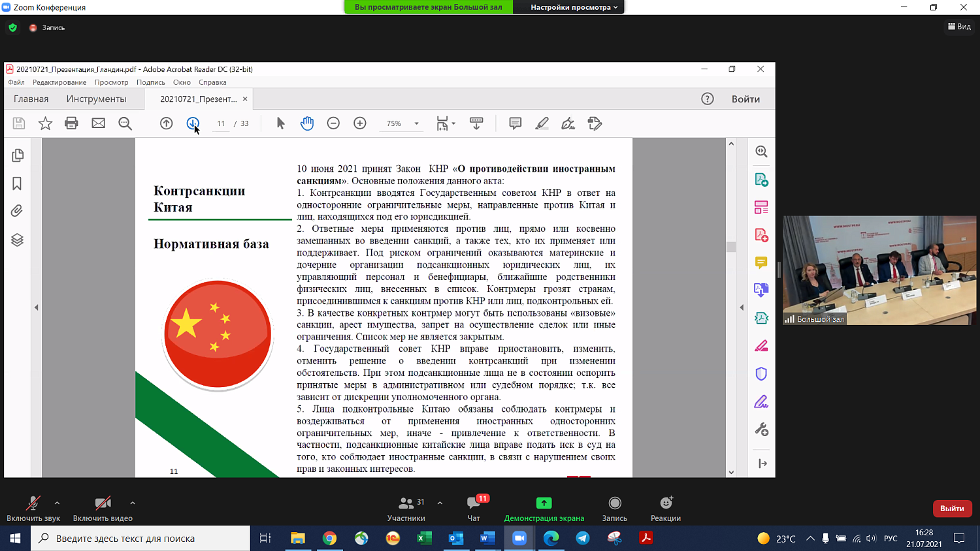
Task: Open the layers panel icon
Action: 17,240
